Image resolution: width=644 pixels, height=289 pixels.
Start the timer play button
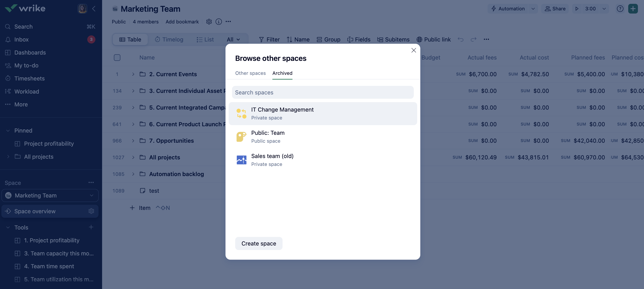click(x=577, y=9)
